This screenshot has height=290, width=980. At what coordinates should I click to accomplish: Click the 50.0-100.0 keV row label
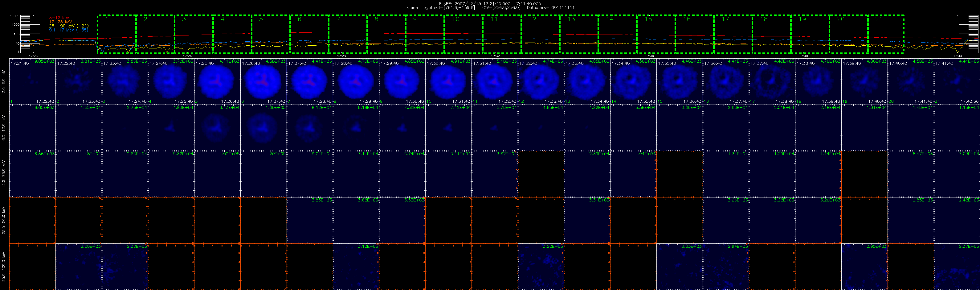tap(4, 266)
